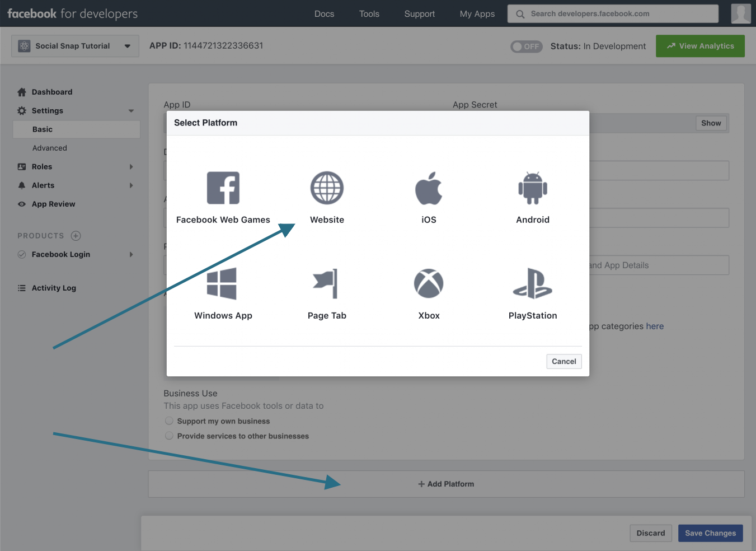Expand the Facebook Login product section
The image size is (756, 551).
pyautogui.click(x=131, y=254)
